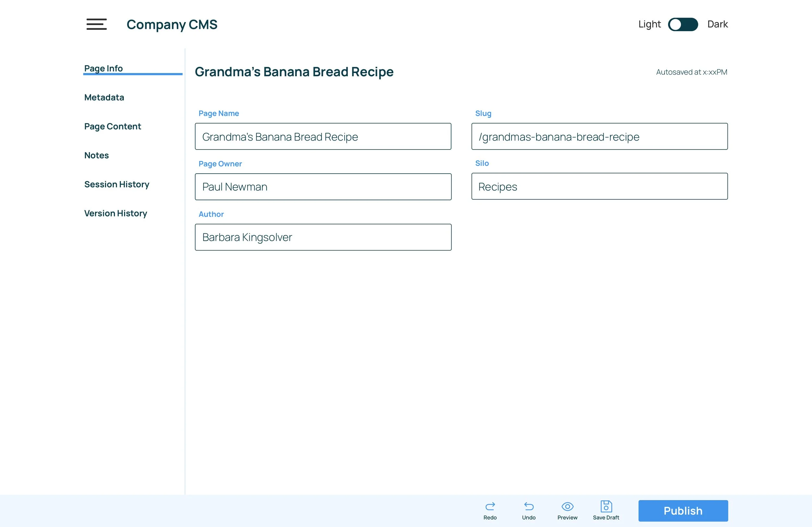812x527 pixels.
Task: Click the Silo field containing Recipes
Action: click(600, 187)
